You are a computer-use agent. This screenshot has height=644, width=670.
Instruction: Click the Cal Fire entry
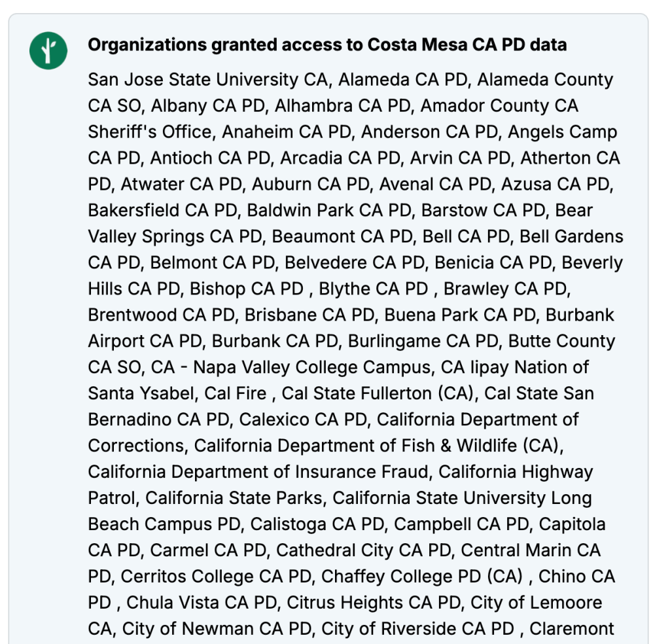click(x=235, y=394)
